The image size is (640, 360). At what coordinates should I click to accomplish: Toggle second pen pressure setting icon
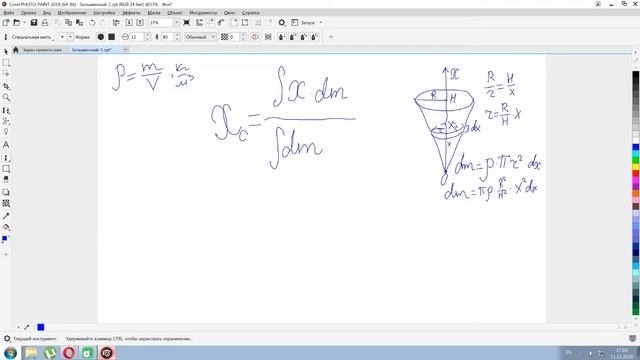(x=293, y=37)
